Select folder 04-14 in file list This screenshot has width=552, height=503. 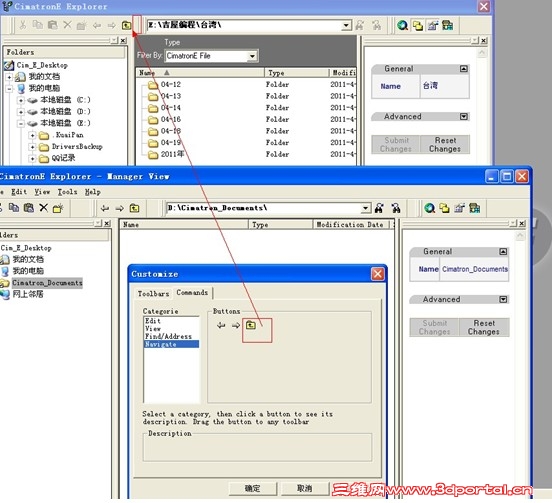pos(171,108)
